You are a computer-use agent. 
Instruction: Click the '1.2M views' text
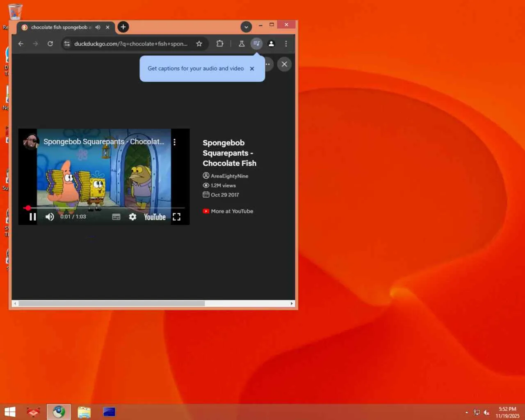click(x=223, y=185)
